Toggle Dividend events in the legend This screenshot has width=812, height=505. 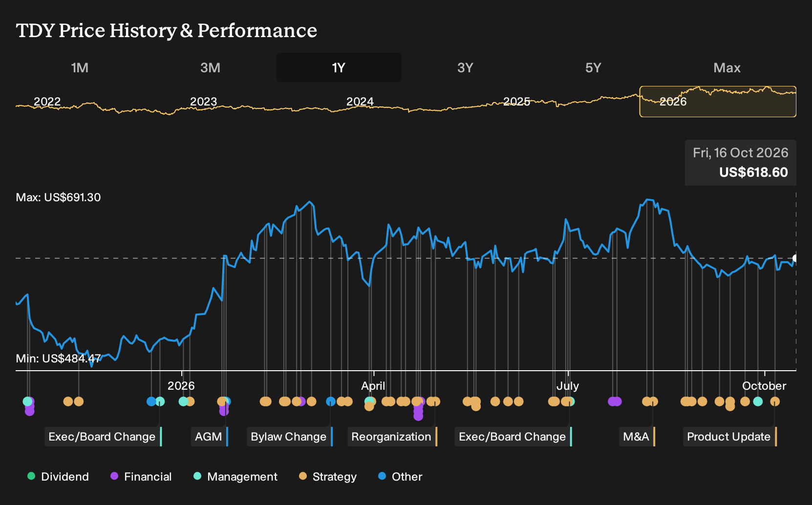pyautogui.click(x=58, y=477)
